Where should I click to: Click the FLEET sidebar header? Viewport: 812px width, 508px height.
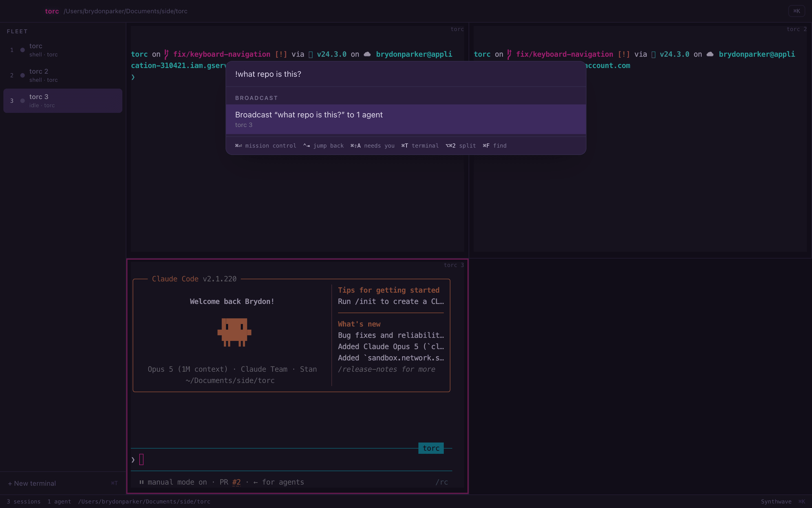click(17, 31)
